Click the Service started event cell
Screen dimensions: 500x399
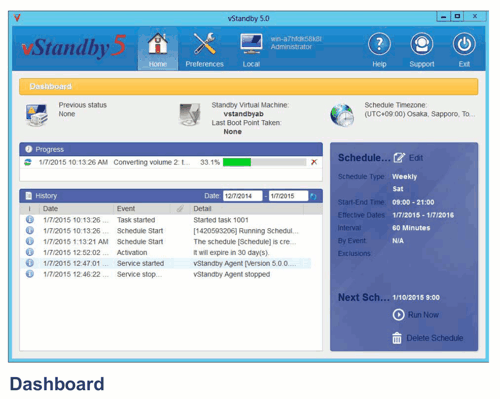140,263
